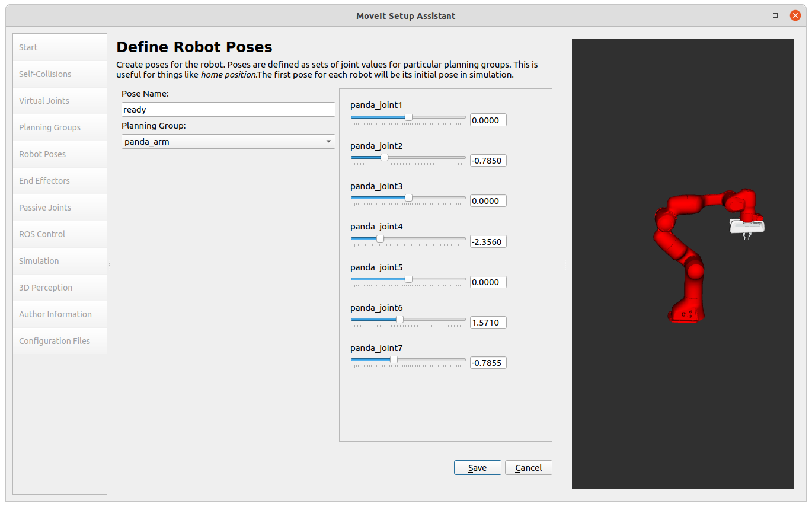Image resolution: width=812 pixels, height=507 pixels.
Task: Minimize the MoveIt Setup Assistant window
Action: pyautogui.click(x=755, y=15)
